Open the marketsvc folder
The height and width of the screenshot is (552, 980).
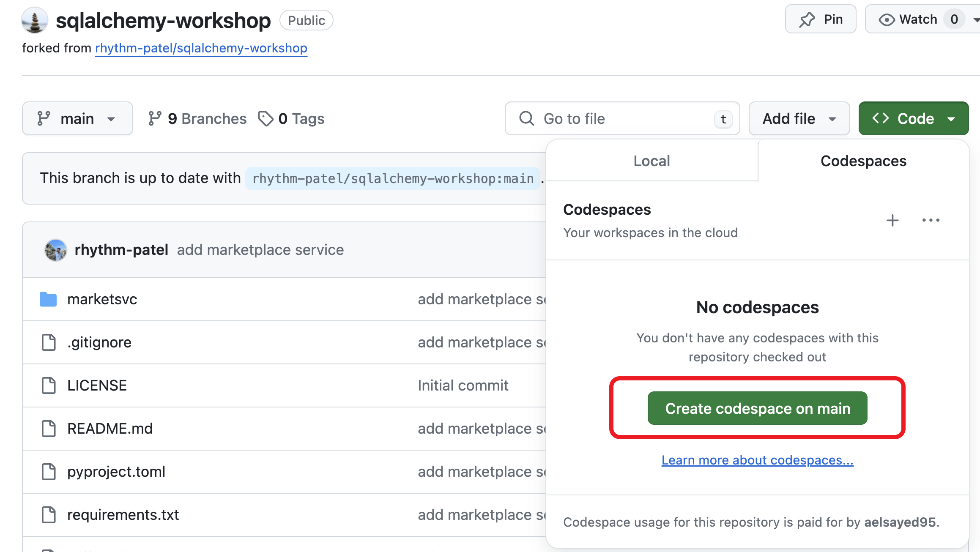pyautogui.click(x=102, y=299)
